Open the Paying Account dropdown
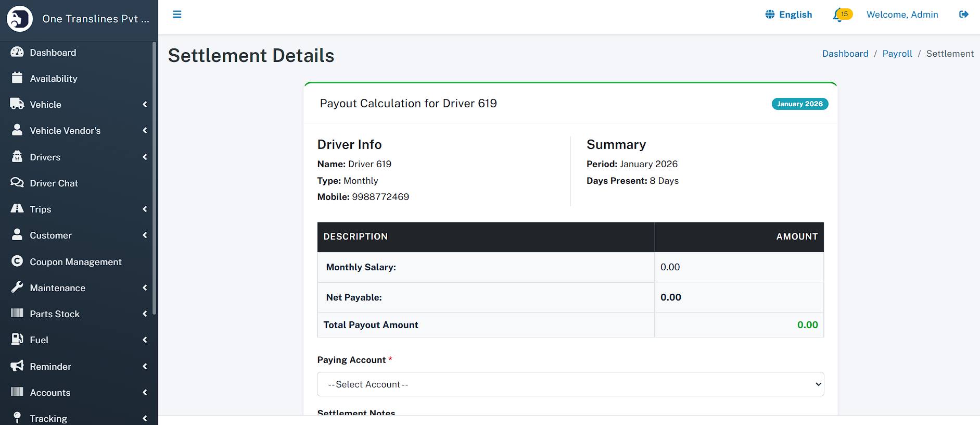Screen dimensions: 980x425 pyautogui.click(x=570, y=384)
